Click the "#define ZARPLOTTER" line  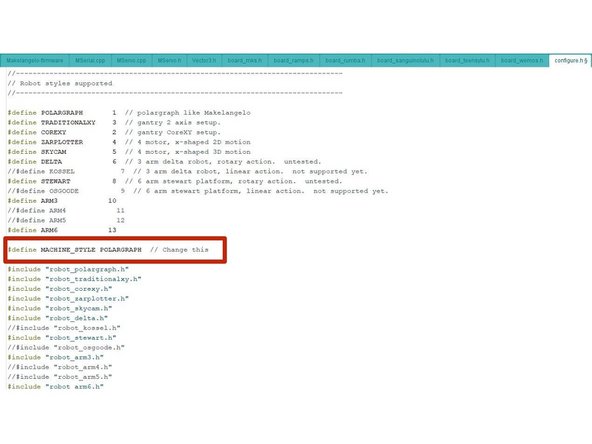[129, 142]
